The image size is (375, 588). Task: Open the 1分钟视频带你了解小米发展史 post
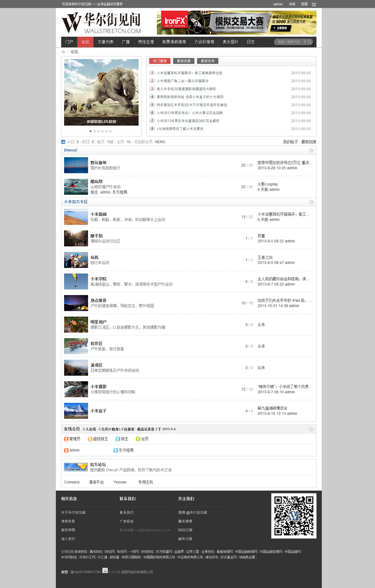[180, 128]
